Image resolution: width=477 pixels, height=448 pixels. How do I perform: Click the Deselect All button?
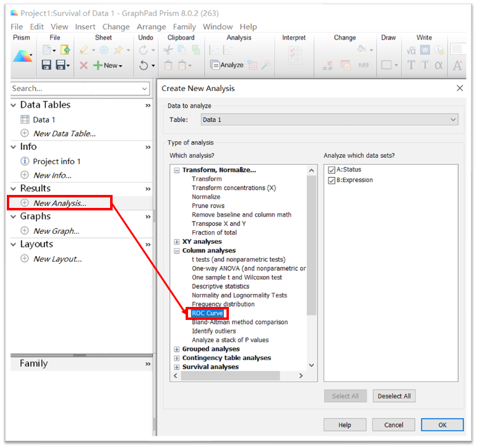pyautogui.click(x=394, y=396)
